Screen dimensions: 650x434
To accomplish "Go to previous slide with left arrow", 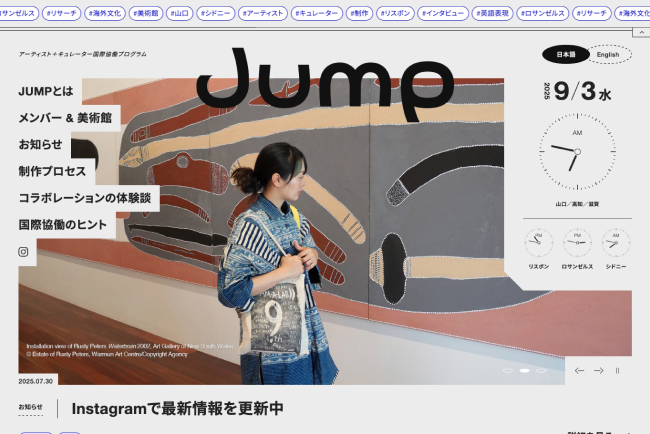I will pyautogui.click(x=579, y=371).
